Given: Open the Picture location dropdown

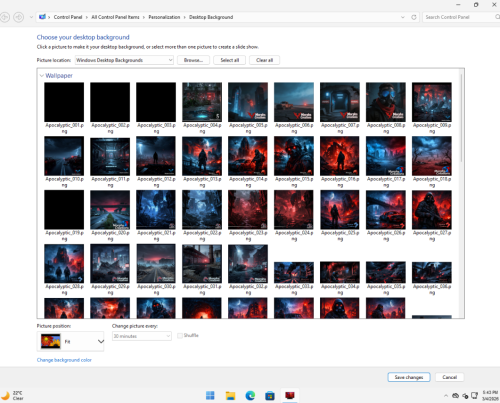Looking at the screenshot, I should point(124,60).
